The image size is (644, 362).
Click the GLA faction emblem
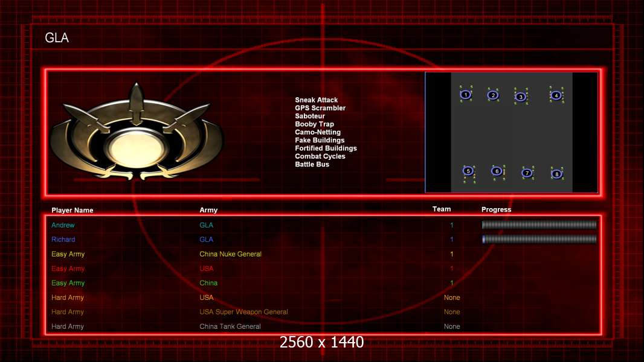[137, 132]
